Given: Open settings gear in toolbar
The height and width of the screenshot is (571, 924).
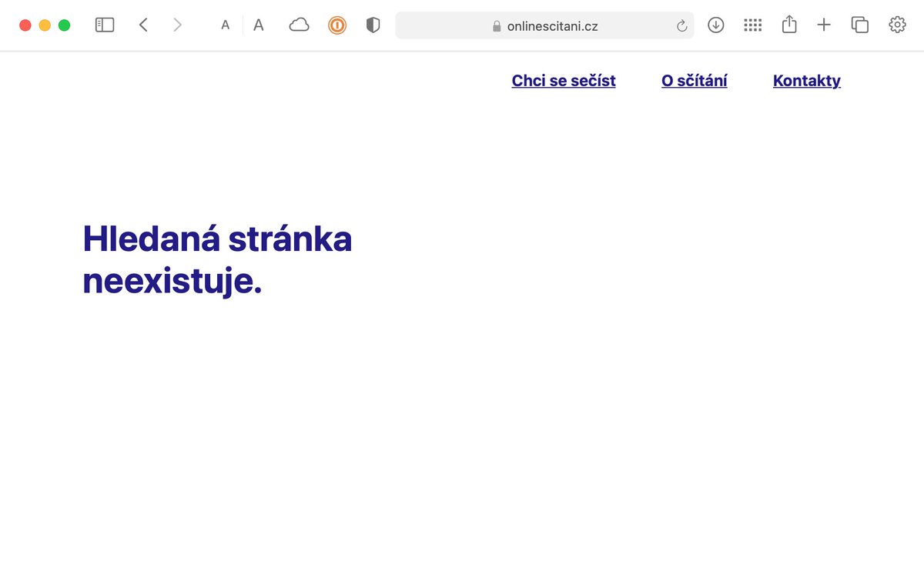Looking at the screenshot, I should coord(897,25).
